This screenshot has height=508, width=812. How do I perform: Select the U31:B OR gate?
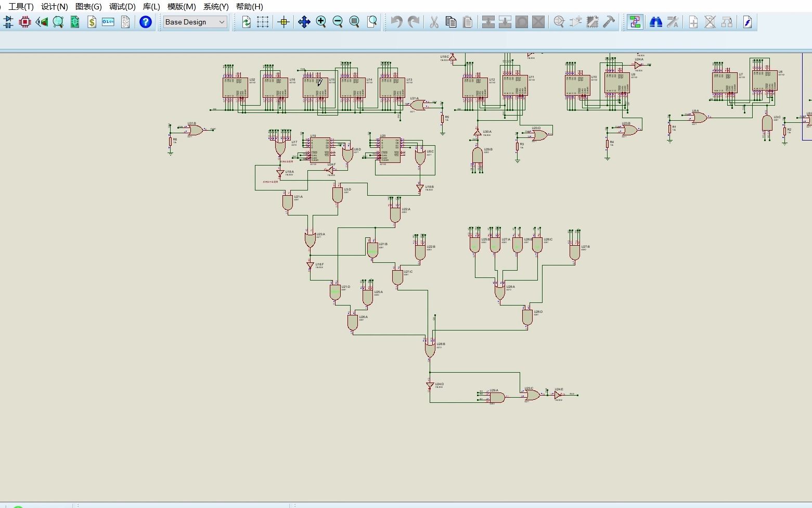click(196, 130)
